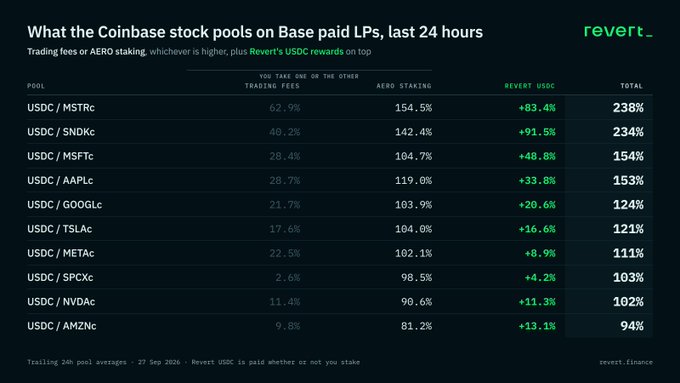This screenshot has height=383, width=680.
Task: Click the 104.0% AERO staking value
Action: tap(413, 229)
